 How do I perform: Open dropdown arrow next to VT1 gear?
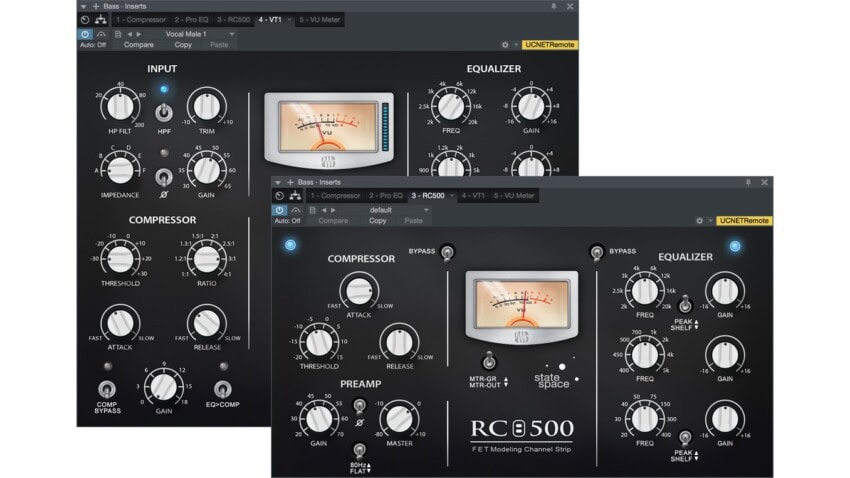click(516, 45)
